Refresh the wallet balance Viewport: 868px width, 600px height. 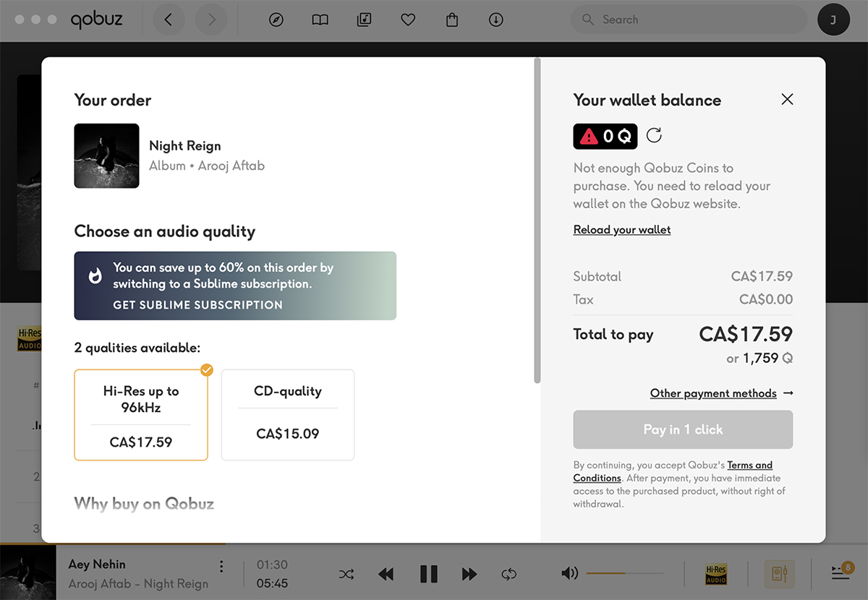[654, 135]
